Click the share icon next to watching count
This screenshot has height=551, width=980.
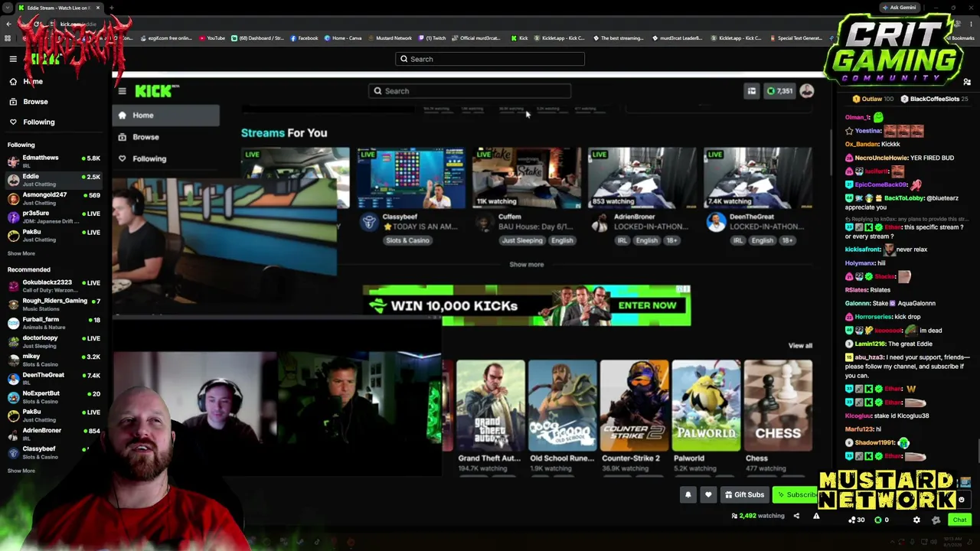coord(796,516)
